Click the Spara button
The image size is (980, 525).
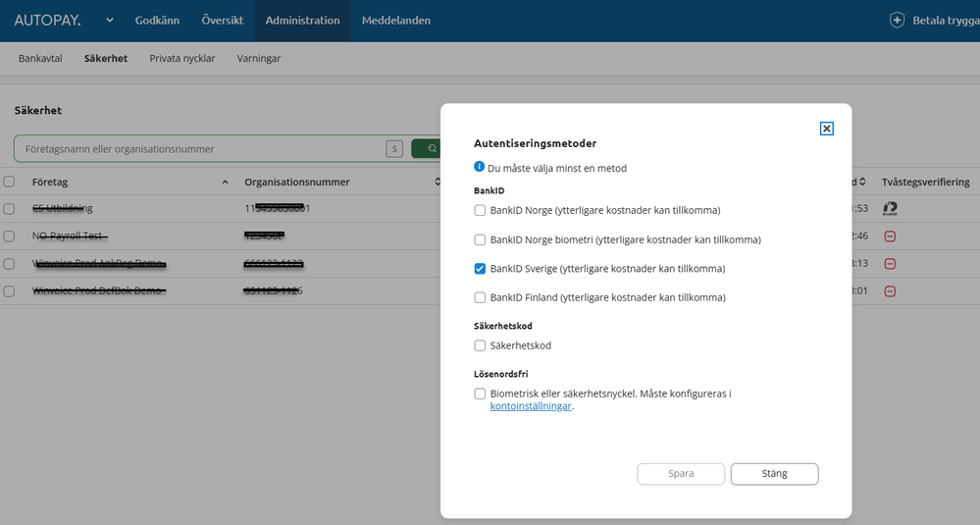tap(681, 474)
